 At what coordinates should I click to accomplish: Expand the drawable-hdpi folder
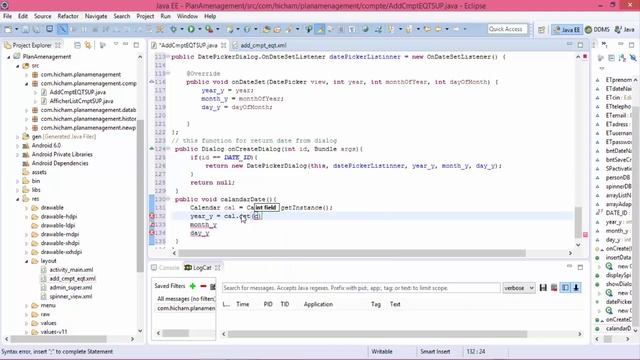(x=27, y=216)
